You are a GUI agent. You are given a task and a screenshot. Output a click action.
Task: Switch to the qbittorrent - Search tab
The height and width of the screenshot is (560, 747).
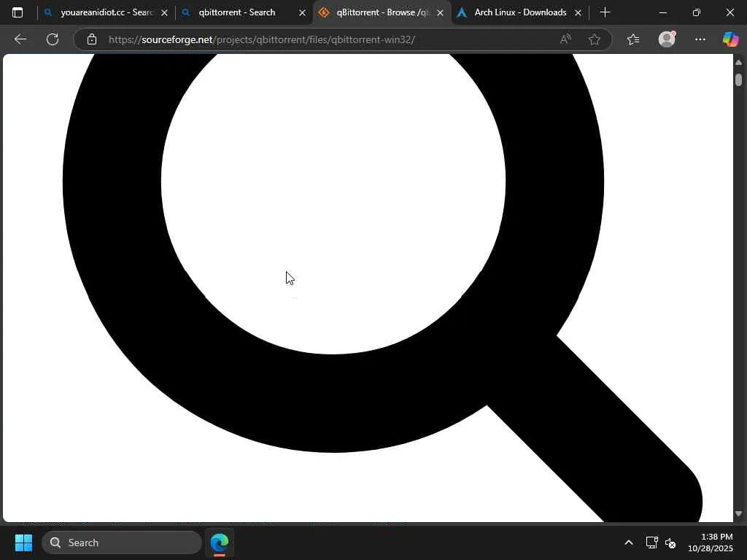[237, 12]
